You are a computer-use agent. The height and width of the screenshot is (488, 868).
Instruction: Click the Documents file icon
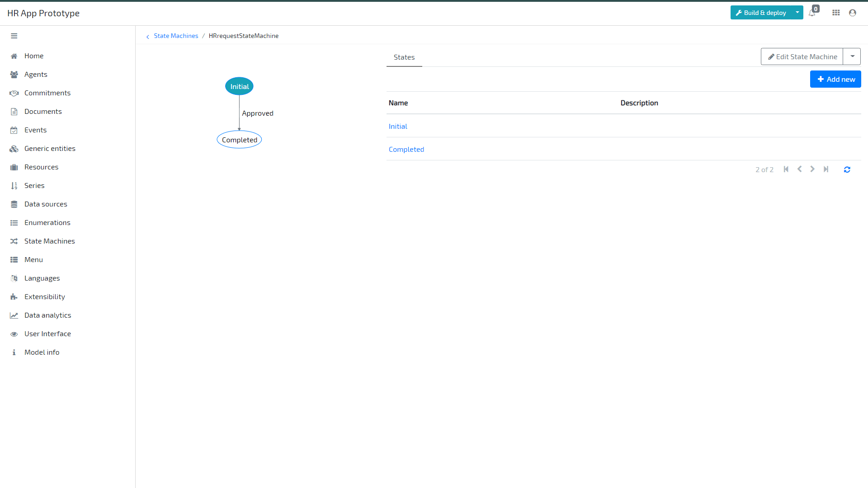[14, 112]
